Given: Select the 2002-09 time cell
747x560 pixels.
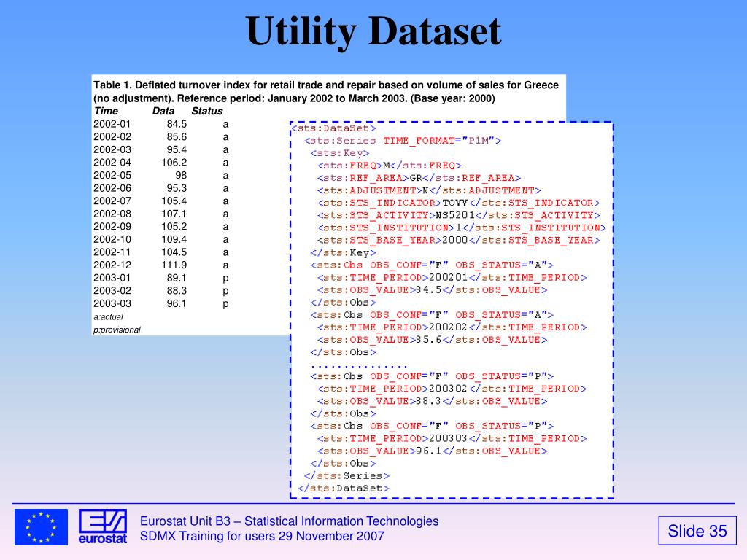Looking at the screenshot, I should (112, 227).
